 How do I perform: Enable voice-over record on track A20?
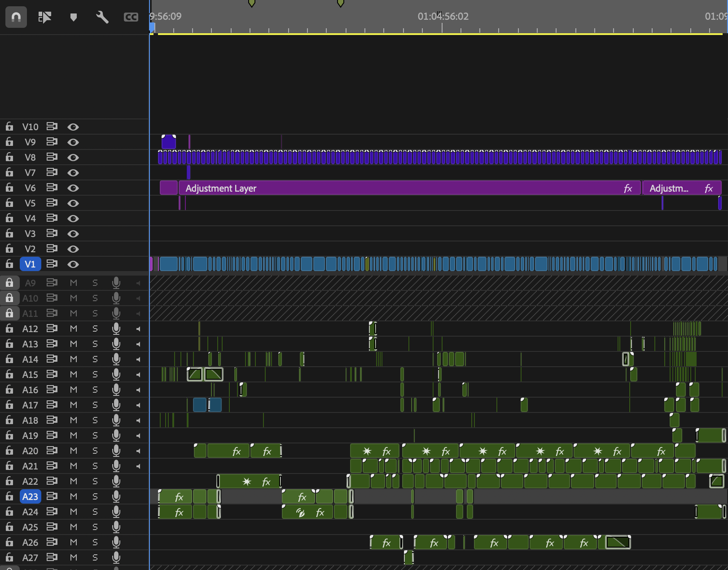[x=116, y=451]
